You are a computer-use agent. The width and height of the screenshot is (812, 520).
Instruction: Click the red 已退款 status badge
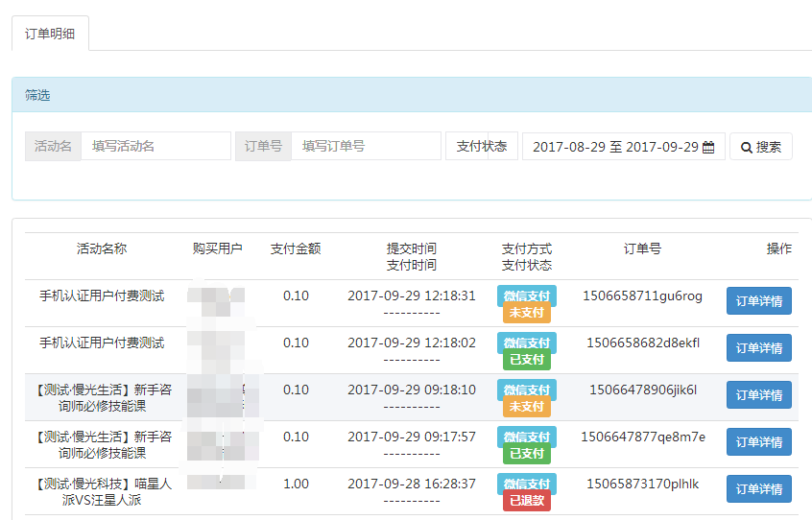point(526,501)
